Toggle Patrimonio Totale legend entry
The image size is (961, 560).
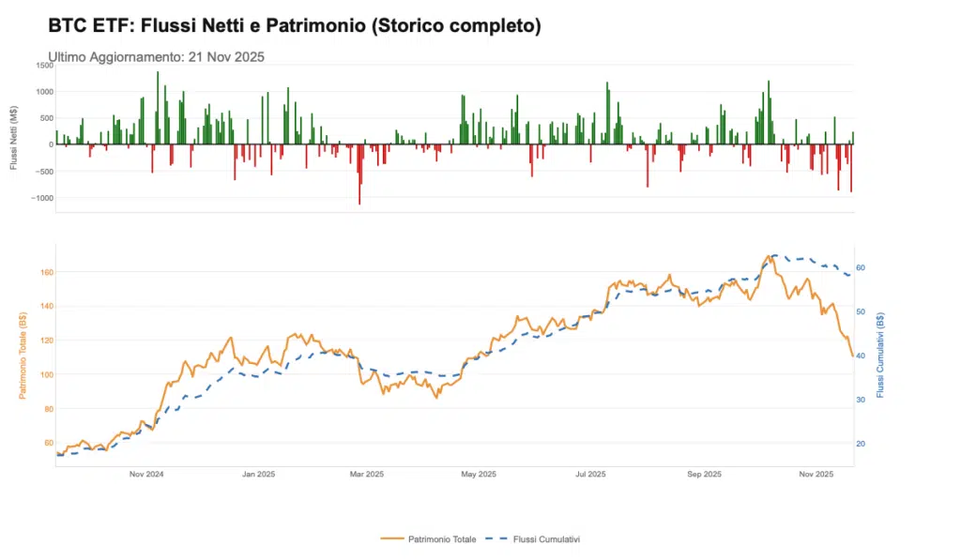click(x=442, y=539)
